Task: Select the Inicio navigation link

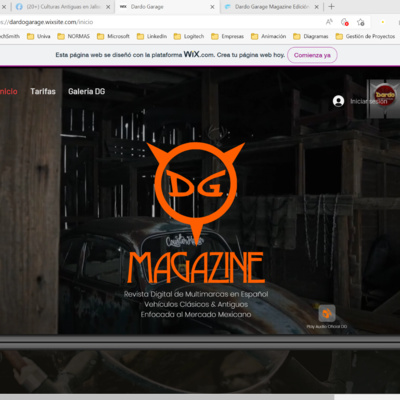Action: point(9,91)
